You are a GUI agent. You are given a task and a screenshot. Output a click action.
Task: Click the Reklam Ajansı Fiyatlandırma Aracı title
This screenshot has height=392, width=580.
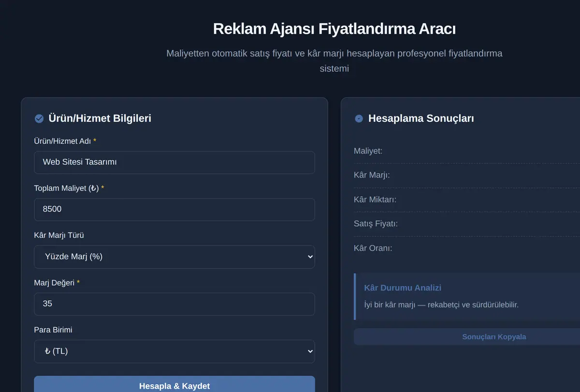tap(334, 29)
